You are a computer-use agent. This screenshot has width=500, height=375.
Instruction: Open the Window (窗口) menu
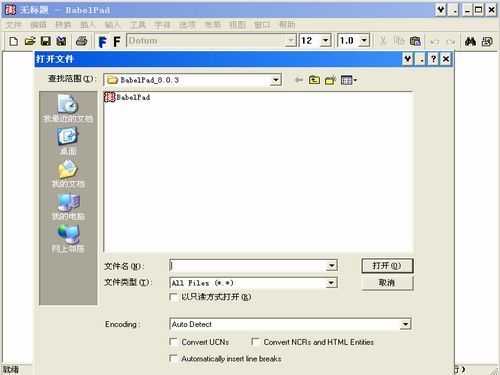(x=262, y=25)
